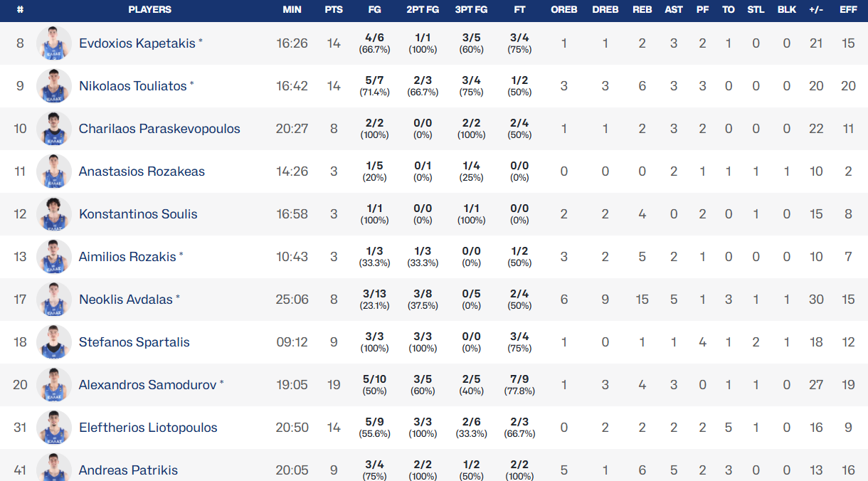The image size is (868, 481).
Task: Click Charilaos Paraskevopoulos avatar image
Action: click(54, 129)
